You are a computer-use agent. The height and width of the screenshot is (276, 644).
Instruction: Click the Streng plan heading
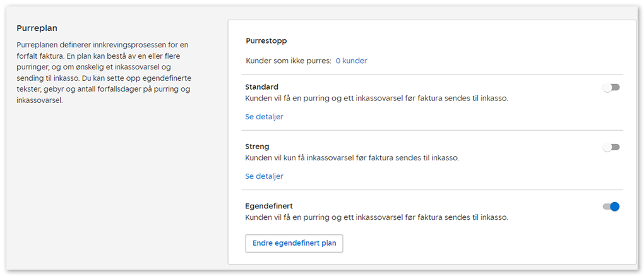257,147
